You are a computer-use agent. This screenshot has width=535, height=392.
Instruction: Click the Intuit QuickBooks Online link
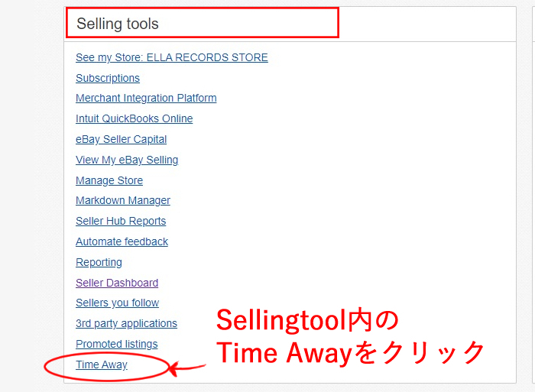pos(134,118)
